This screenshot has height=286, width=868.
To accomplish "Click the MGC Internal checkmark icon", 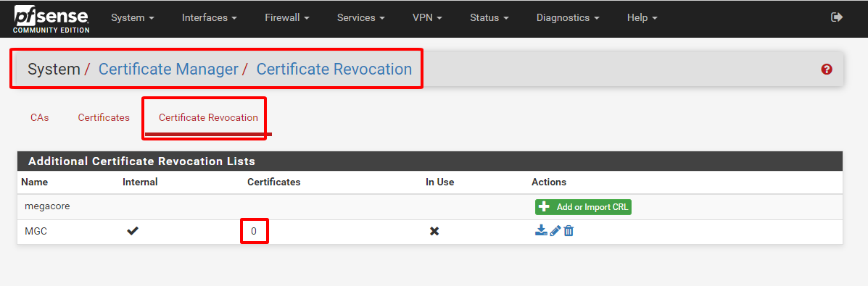I will click(x=133, y=231).
